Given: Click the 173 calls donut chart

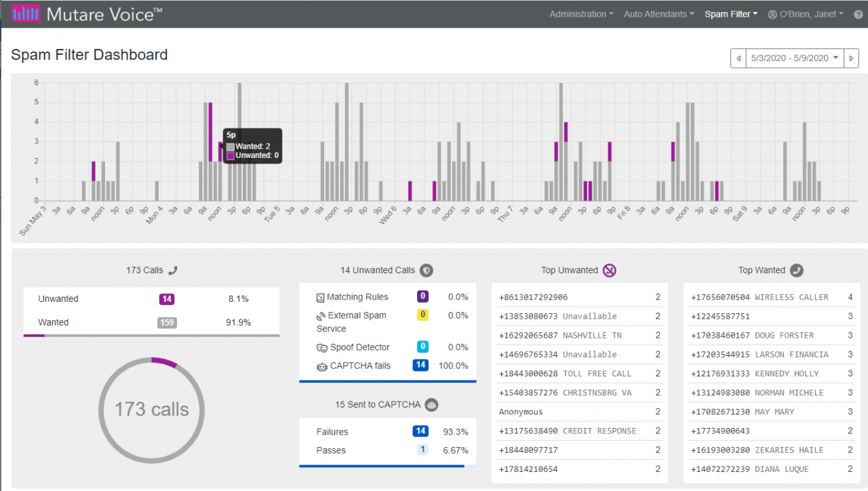Looking at the screenshot, I should tap(152, 409).
